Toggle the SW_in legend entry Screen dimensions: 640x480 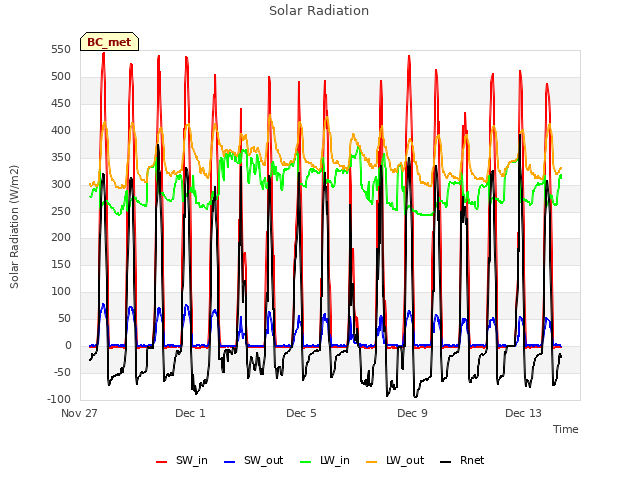[182, 461]
